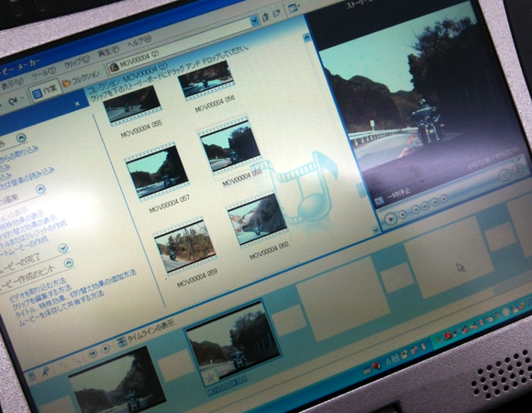Click the round Play button under preview
The image size is (532, 413).
click(x=391, y=219)
